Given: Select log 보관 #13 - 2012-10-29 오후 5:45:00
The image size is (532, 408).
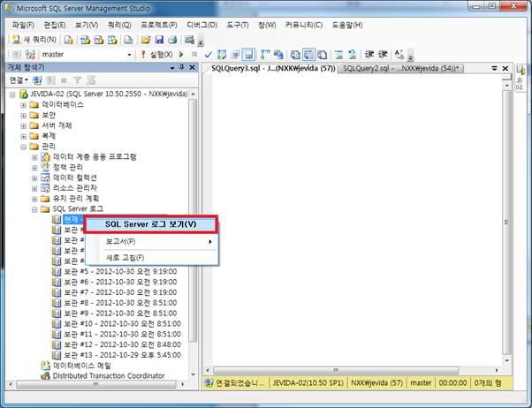Looking at the screenshot, I should pos(122,355).
